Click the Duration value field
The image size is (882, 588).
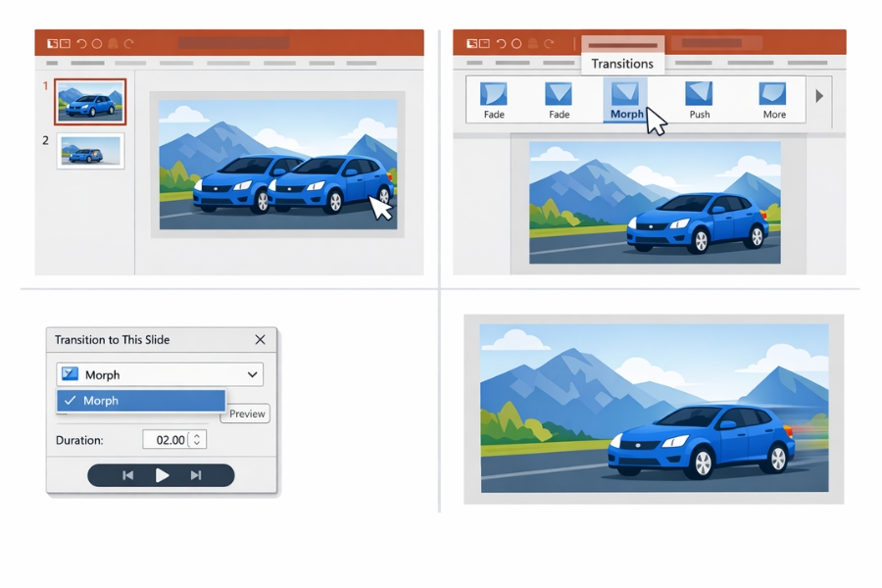coord(169,439)
